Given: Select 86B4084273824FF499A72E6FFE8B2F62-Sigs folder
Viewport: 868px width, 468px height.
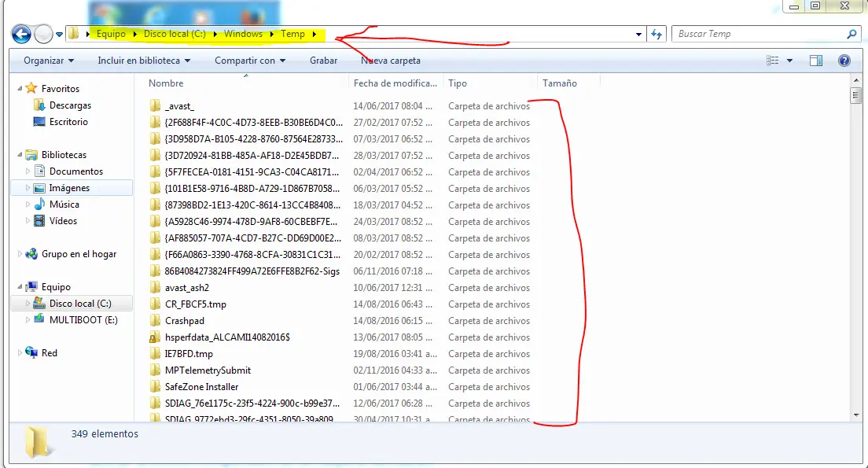Looking at the screenshot, I should [252, 271].
